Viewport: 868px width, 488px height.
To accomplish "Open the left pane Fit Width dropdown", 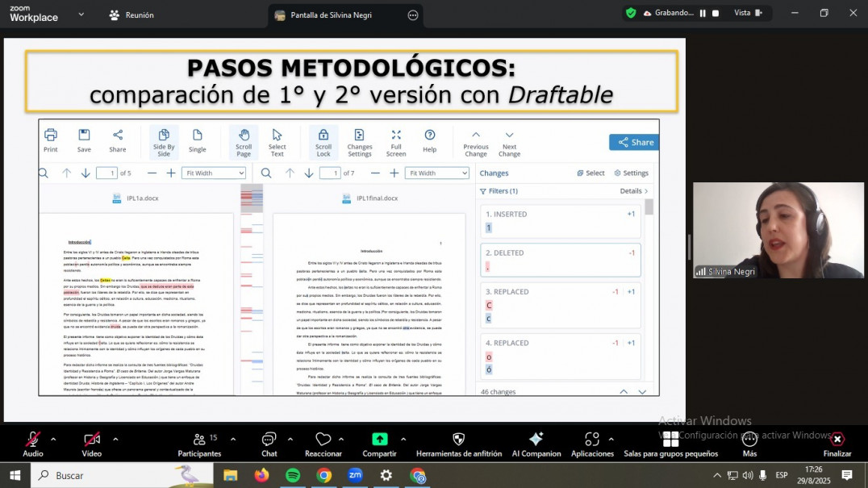I will click(214, 173).
